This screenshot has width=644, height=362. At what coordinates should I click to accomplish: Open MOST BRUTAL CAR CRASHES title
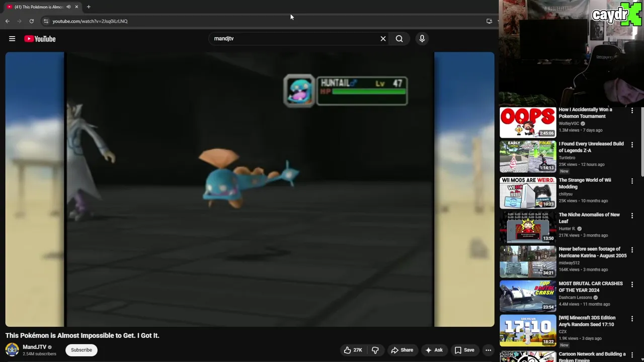pyautogui.click(x=591, y=287)
